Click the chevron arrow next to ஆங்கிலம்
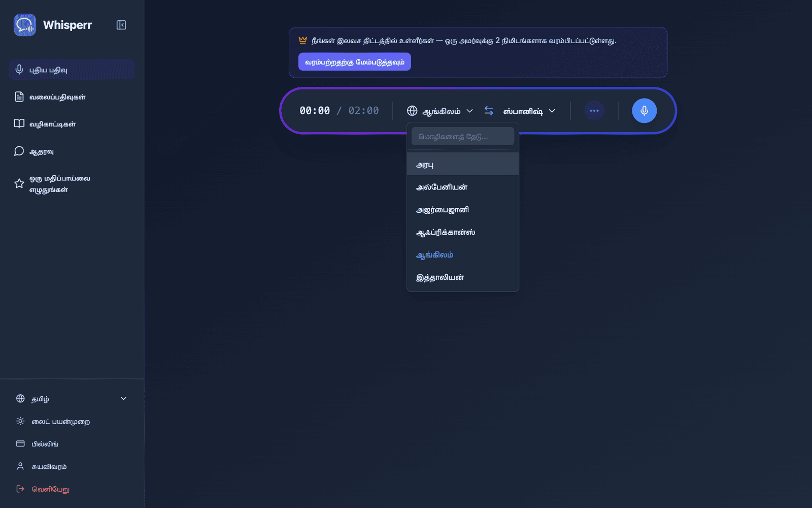 469,111
